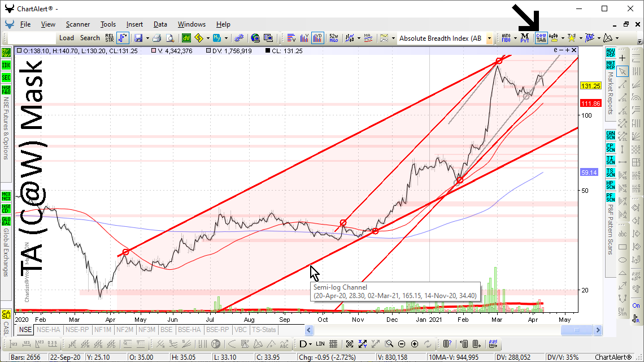
Task: Open the CAN SCN candlestick scan
Action: [x=610, y=135]
